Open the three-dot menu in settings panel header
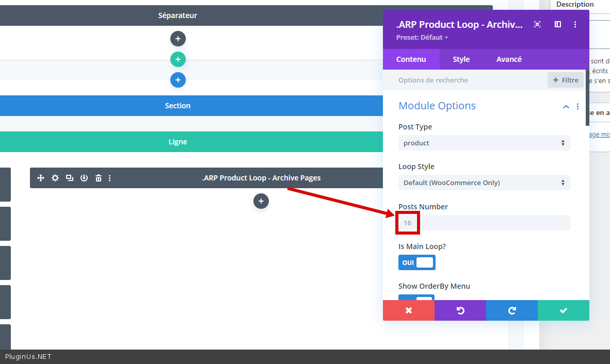The width and height of the screenshot is (610, 364). [575, 24]
